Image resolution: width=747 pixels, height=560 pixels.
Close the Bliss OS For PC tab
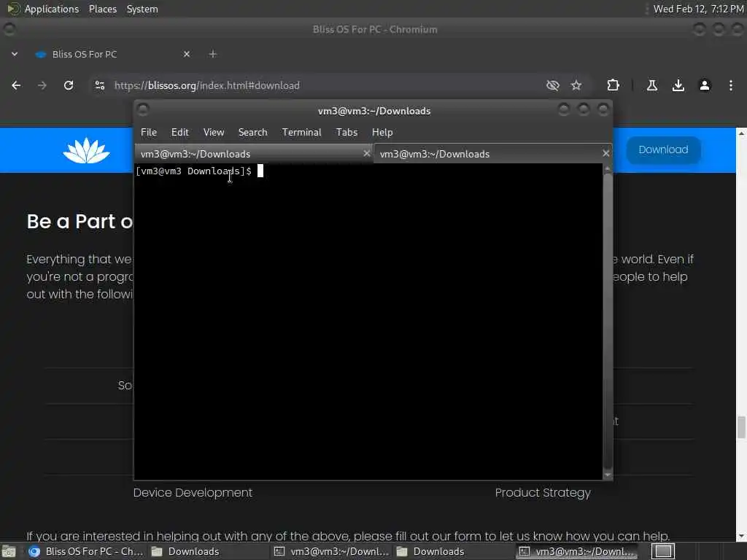point(187,54)
